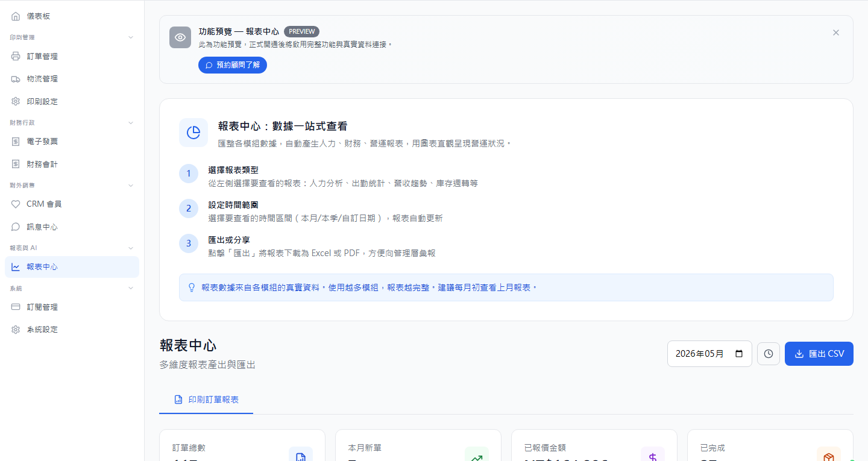Viewport: 868px width, 461px height.
Task: Click the PREVIEW badge
Action: coord(301,31)
